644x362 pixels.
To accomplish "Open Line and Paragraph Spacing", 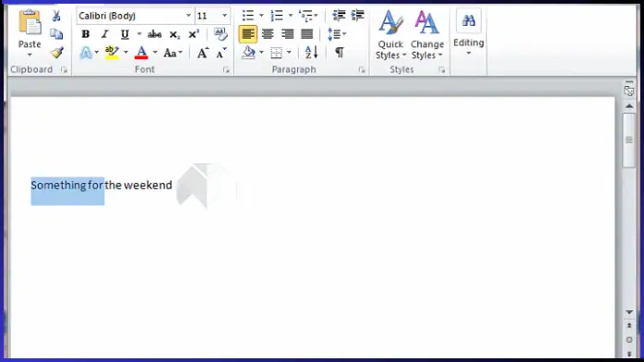I will [337, 33].
